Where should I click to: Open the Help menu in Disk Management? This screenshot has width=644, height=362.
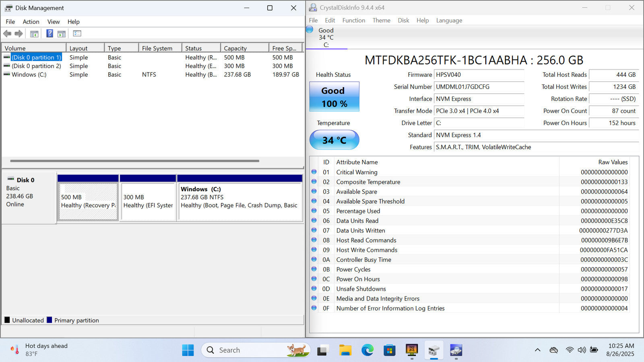pyautogui.click(x=73, y=22)
